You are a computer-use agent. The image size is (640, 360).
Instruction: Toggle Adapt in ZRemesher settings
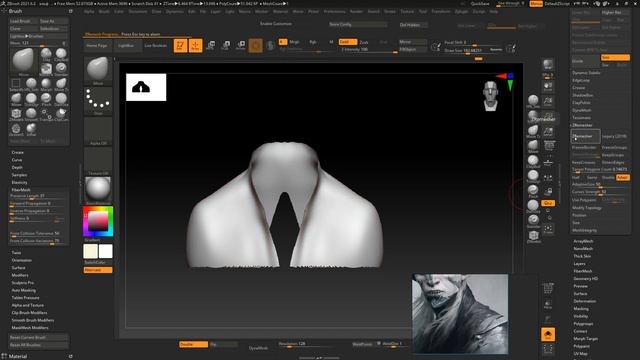(x=622, y=178)
